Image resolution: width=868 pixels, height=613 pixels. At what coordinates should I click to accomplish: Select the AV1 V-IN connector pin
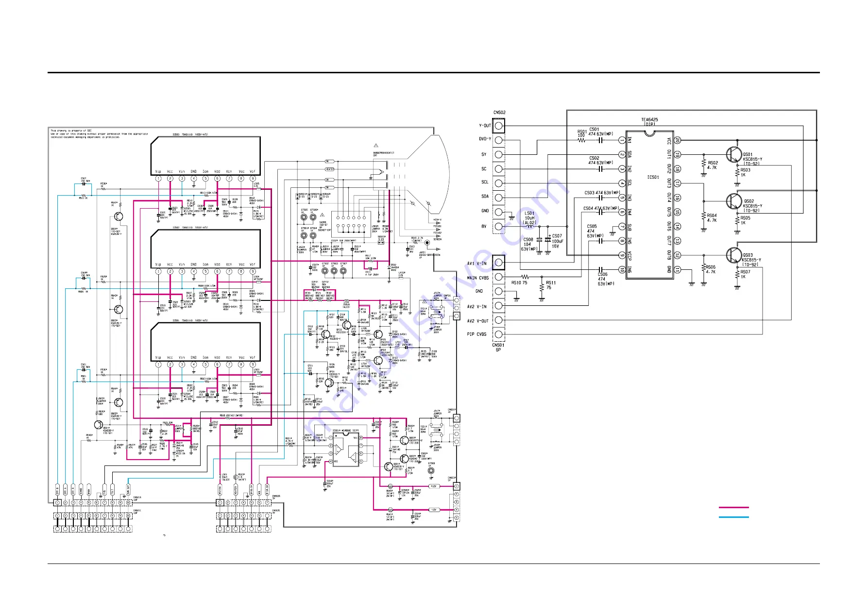coord(498,263)
